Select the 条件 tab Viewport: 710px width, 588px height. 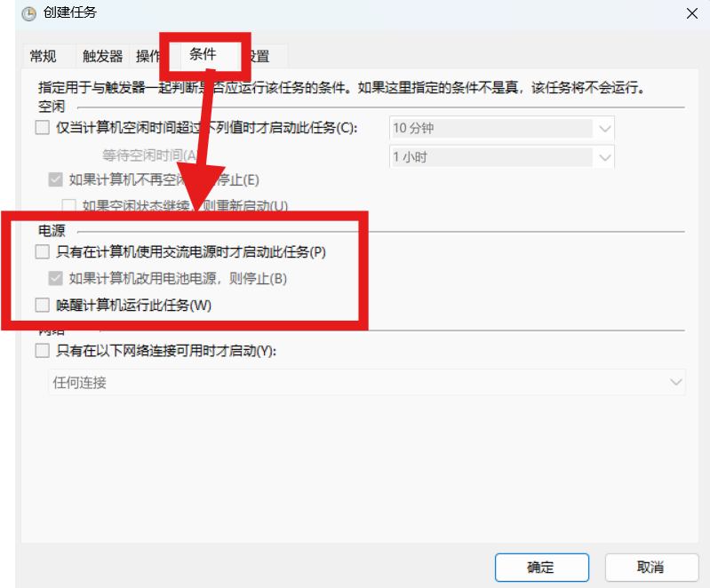point(203,54)
